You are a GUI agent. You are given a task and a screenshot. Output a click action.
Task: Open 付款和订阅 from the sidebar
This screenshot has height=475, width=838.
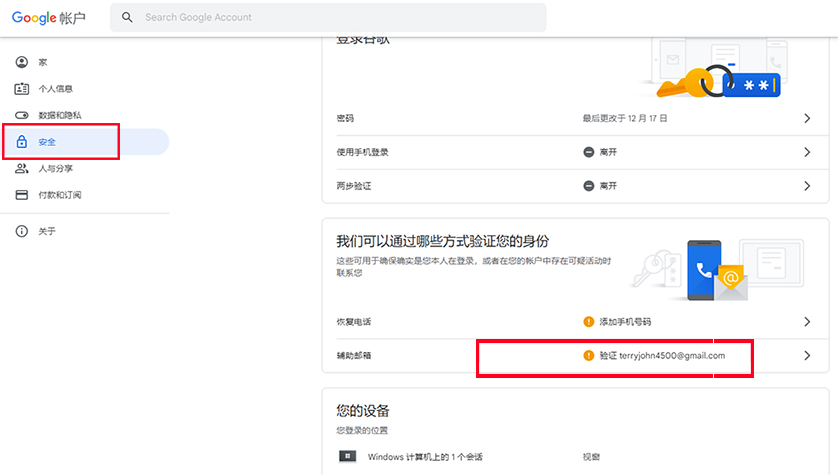(59, 194)
